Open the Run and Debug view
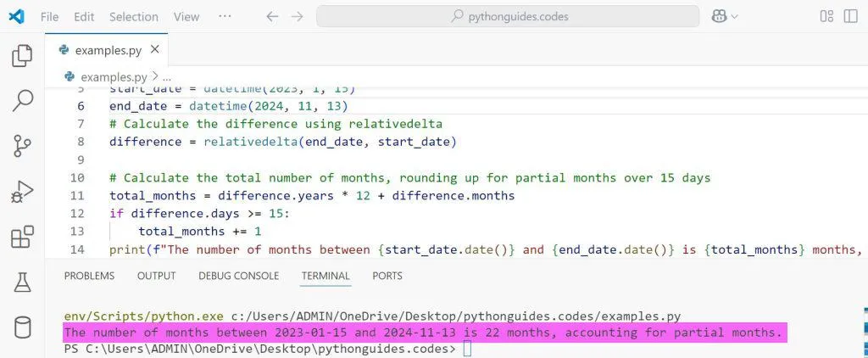 coord(22,191)
